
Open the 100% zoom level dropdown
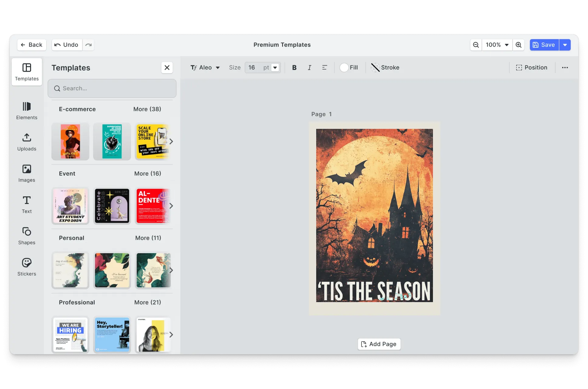click(x=497, y=45)
